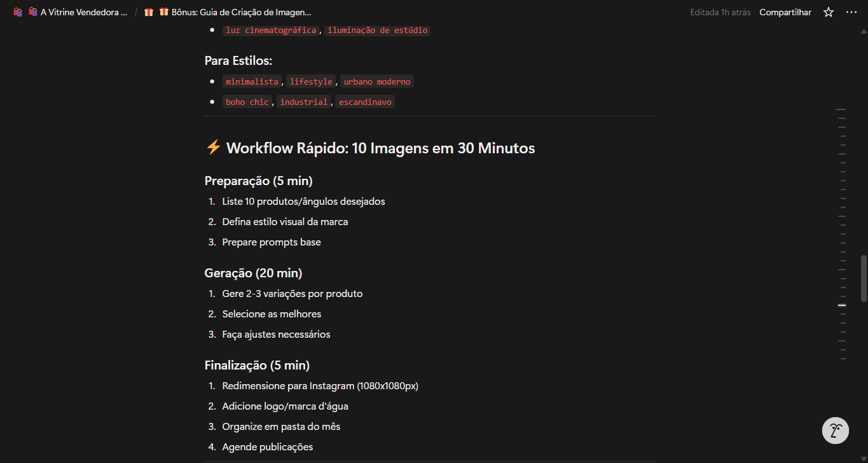
Task: Click the gift emoji before Bônus page title text
Action: pos(163,11)
